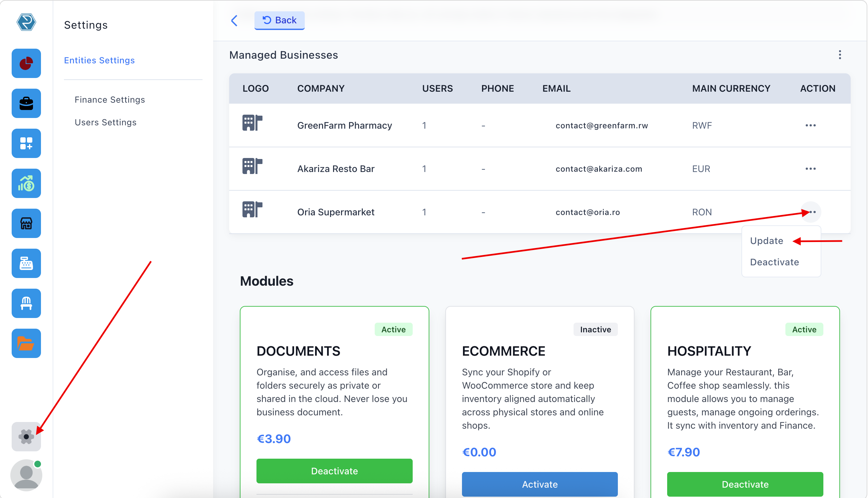
Task: Select Update in the context menu
Action: click(766, 240)
